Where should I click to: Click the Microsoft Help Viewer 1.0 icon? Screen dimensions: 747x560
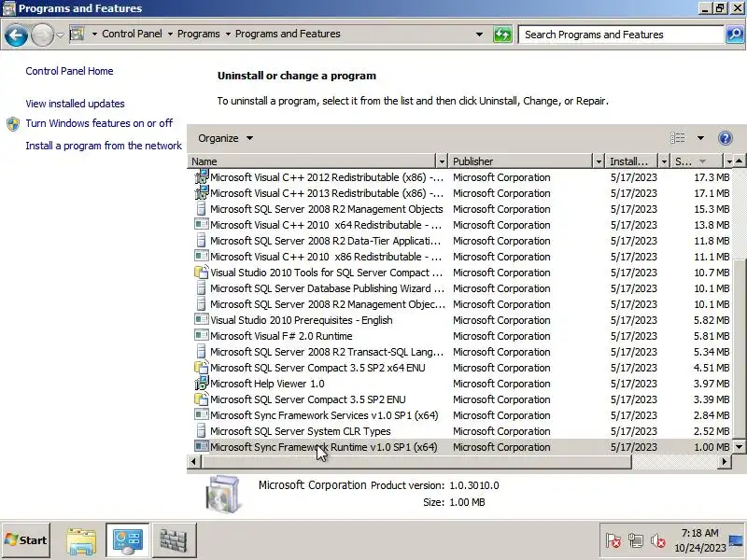202,383
